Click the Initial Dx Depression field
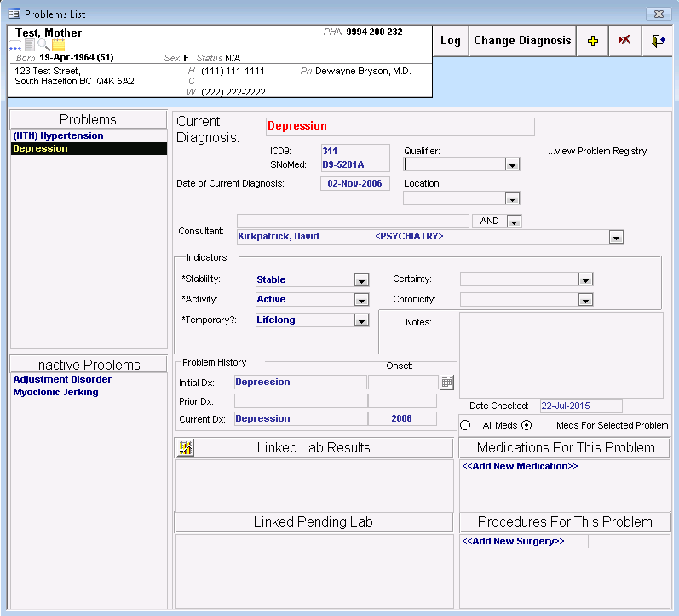 pos(301,382)
